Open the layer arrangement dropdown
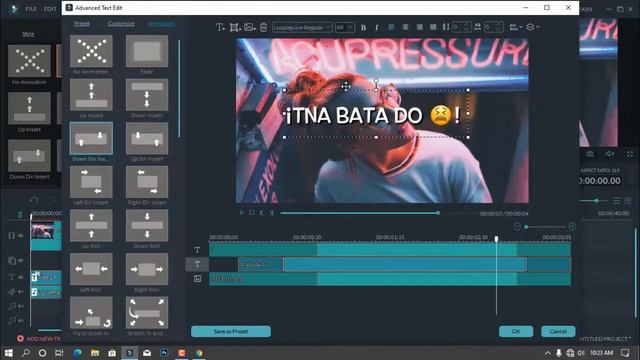 coord(532,27)
